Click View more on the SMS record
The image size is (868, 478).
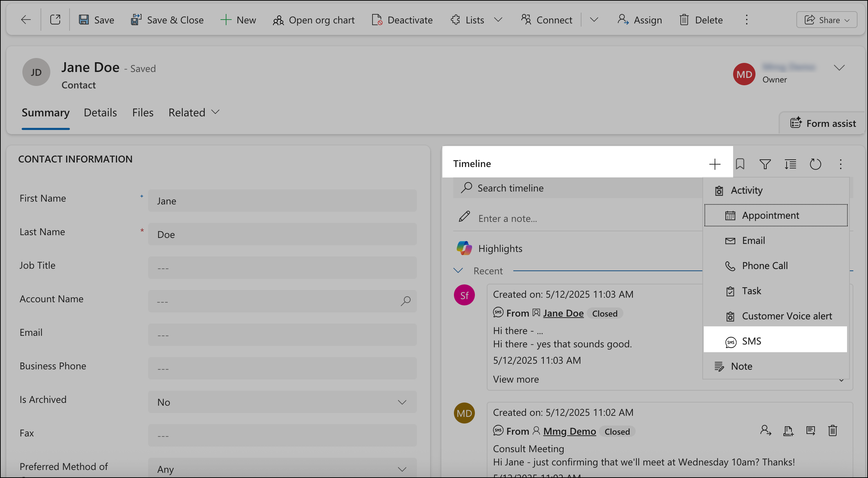click(x=515, y=379)
